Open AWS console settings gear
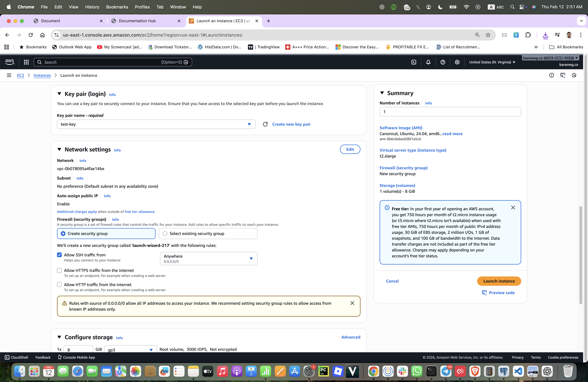Viewport: 588px width, 382px height. [457, 62]
